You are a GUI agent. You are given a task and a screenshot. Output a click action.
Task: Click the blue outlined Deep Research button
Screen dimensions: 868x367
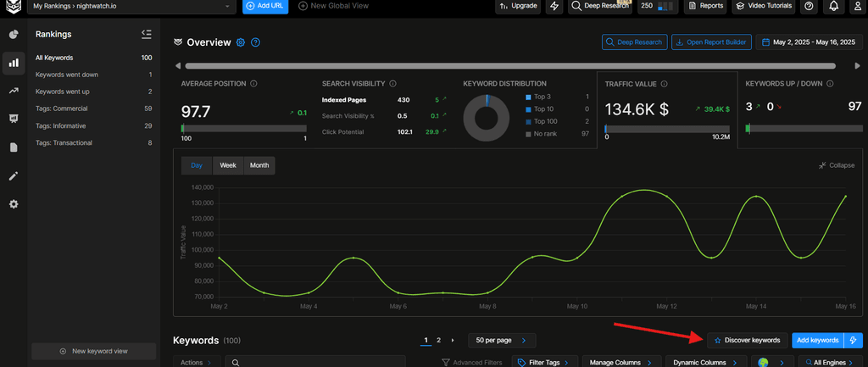[x=634, y=42]
